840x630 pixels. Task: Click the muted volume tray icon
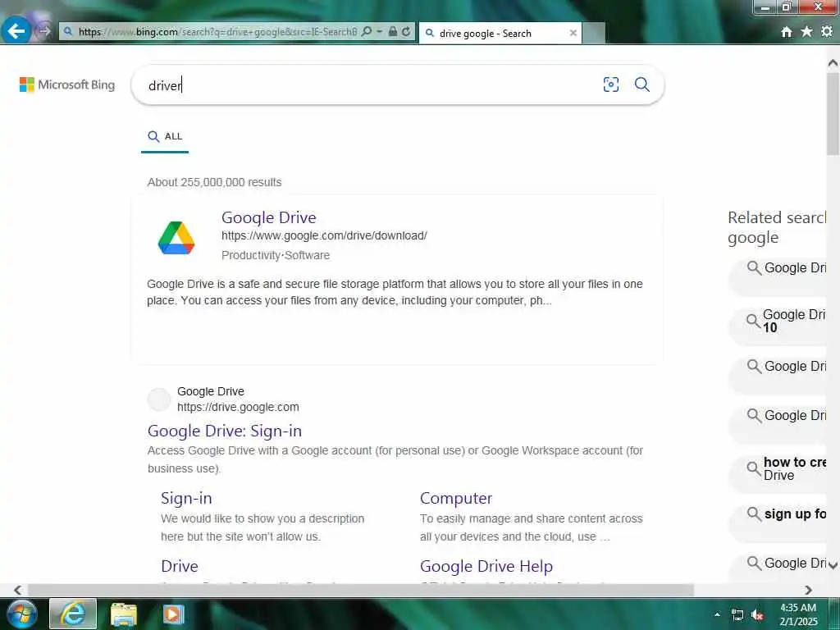[x=757, y=615]
